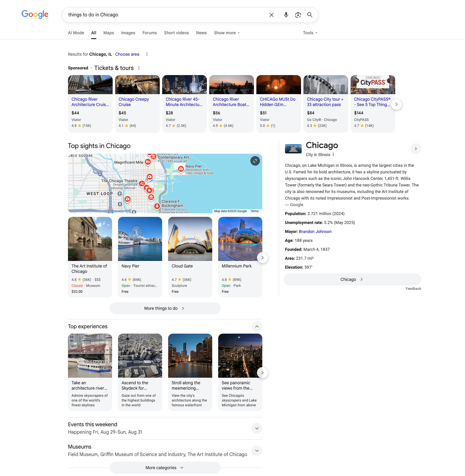Select the All tab

point(94,33)
